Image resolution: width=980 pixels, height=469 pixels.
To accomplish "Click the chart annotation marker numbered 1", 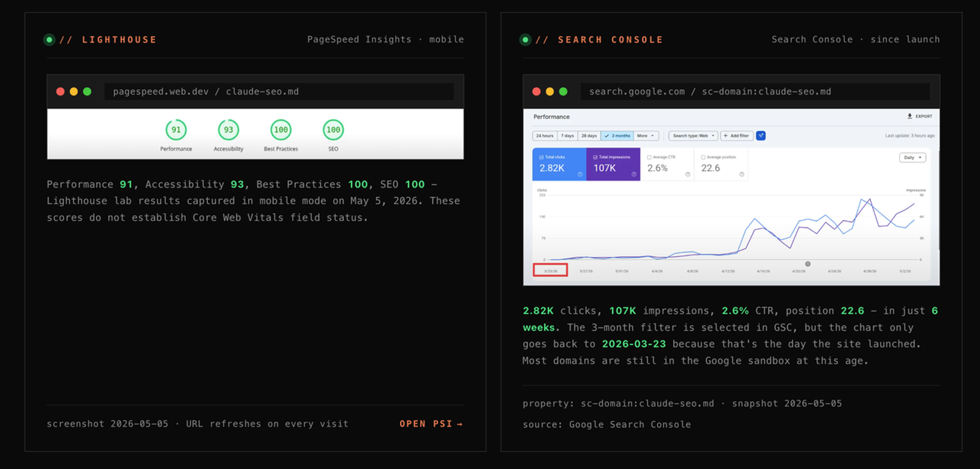I will pos(808,264).
